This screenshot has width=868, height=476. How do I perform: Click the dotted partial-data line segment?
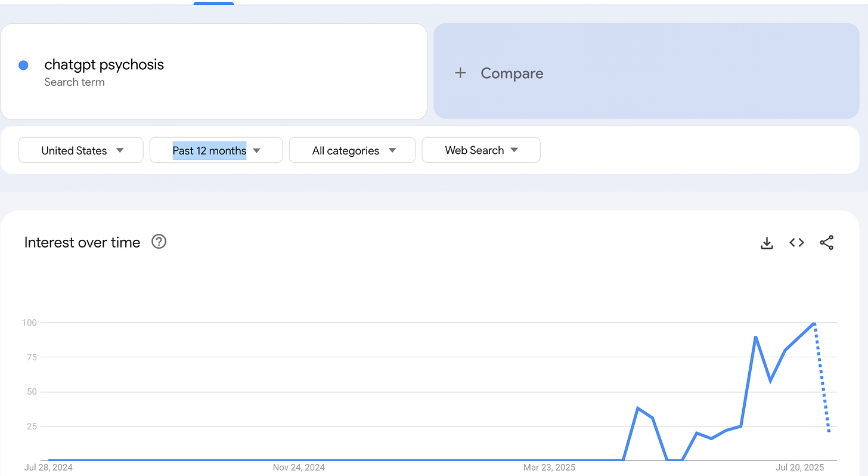click(822, 377)
